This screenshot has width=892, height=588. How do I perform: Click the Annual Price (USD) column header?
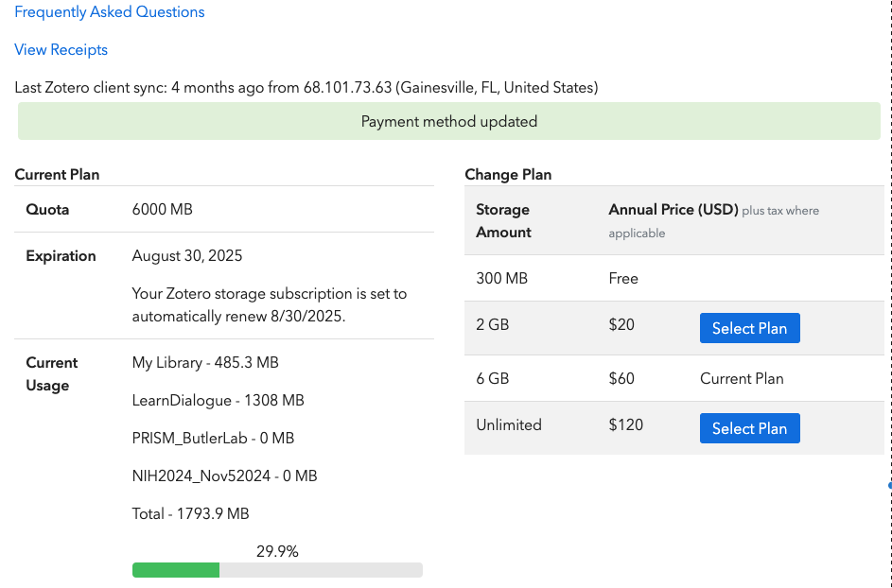pos(673,210)
